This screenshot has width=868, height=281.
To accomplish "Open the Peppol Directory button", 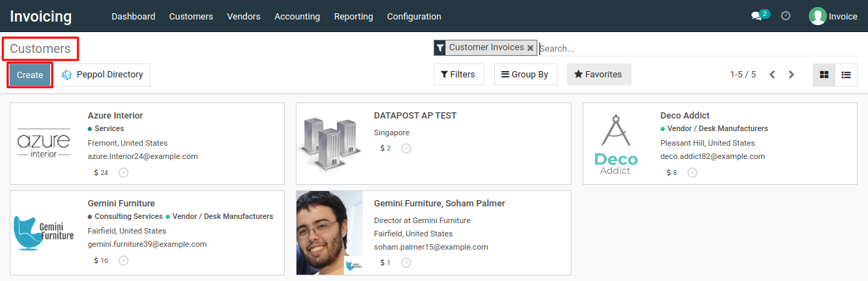I will [102, 75].
